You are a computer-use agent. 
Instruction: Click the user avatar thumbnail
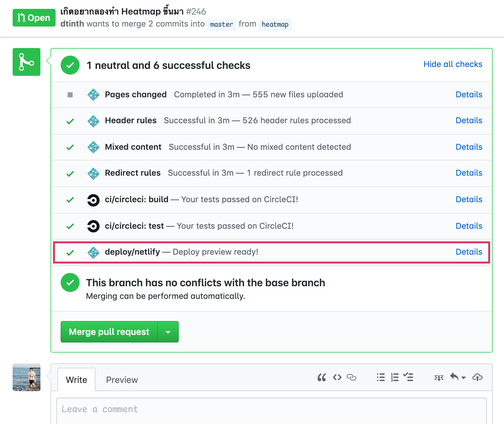[x=27, y=377]
